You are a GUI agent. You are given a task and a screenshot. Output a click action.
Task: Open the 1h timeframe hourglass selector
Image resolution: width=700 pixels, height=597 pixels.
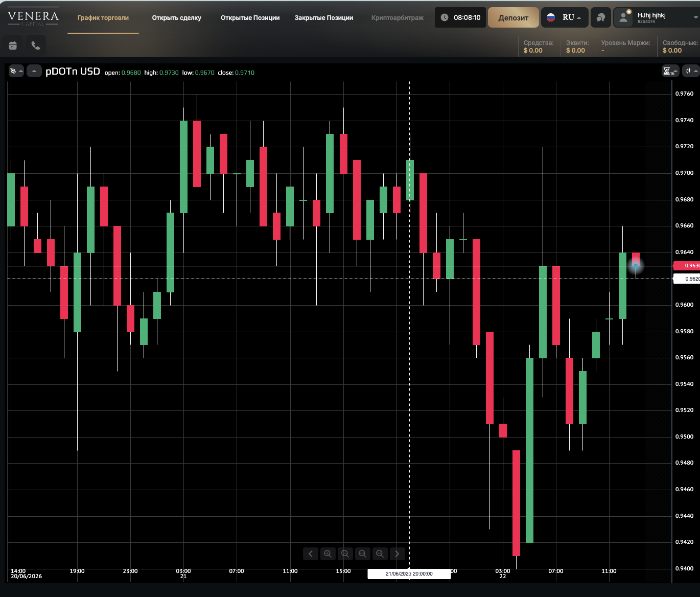coord(670,71)
